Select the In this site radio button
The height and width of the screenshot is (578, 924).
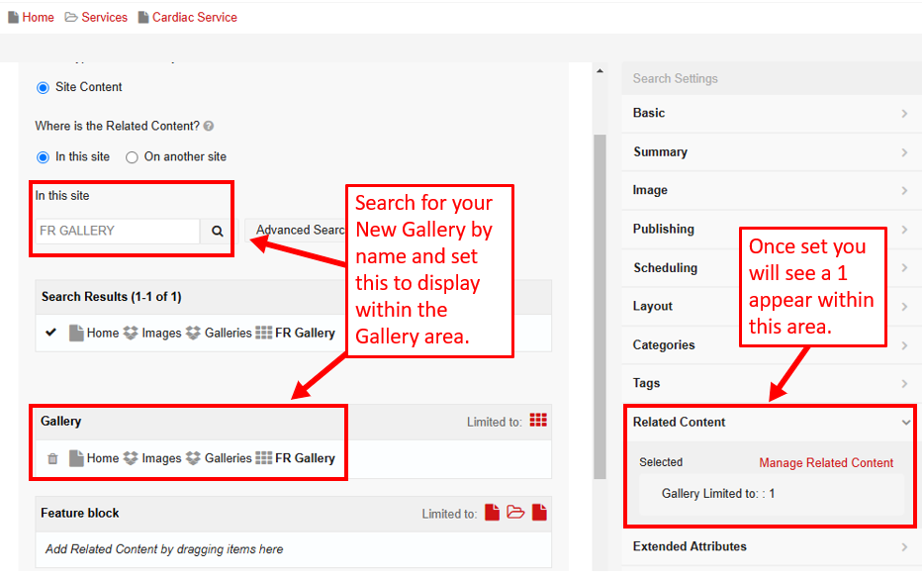click(43, 157)
